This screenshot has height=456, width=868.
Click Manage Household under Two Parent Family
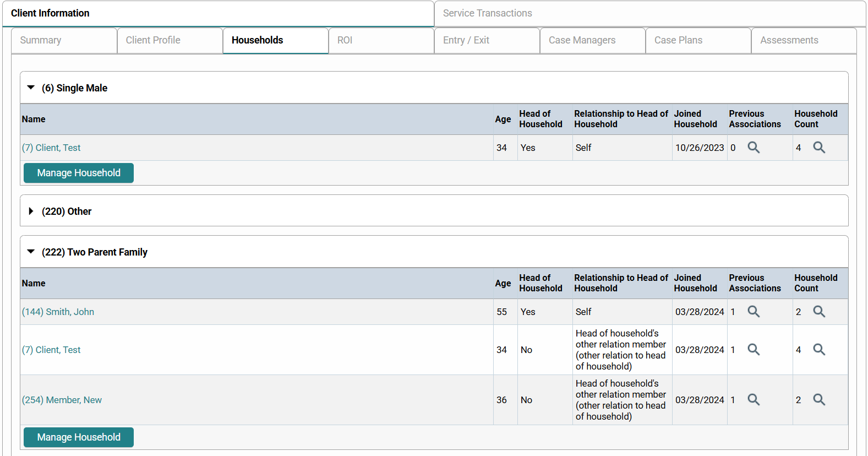point(79,437)
